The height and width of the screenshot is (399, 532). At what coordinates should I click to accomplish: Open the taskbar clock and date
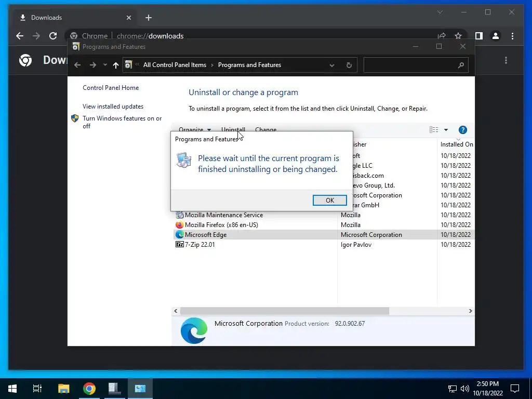point(487,389)
